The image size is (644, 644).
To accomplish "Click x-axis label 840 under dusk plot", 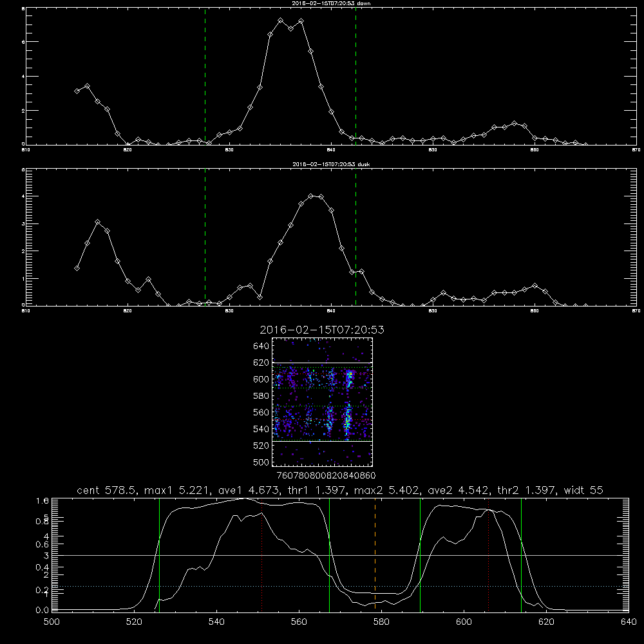I will tap(331, 311).
